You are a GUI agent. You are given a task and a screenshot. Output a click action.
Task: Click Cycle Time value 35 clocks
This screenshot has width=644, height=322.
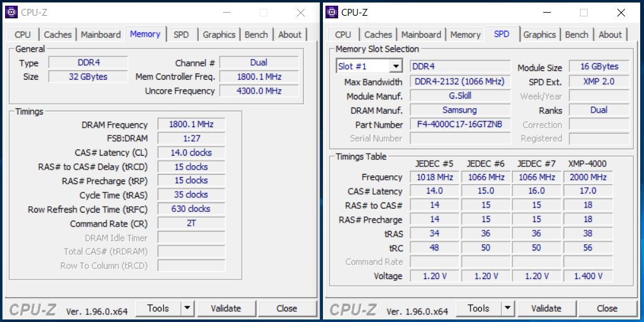click(x=191, y=194)
